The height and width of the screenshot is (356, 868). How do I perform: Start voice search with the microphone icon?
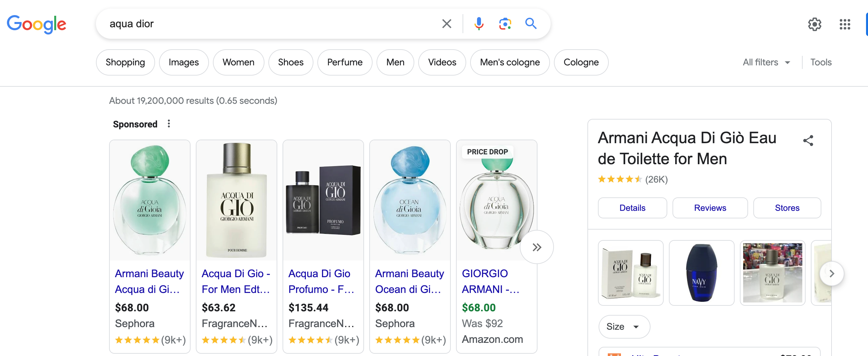tap(478, 24)
